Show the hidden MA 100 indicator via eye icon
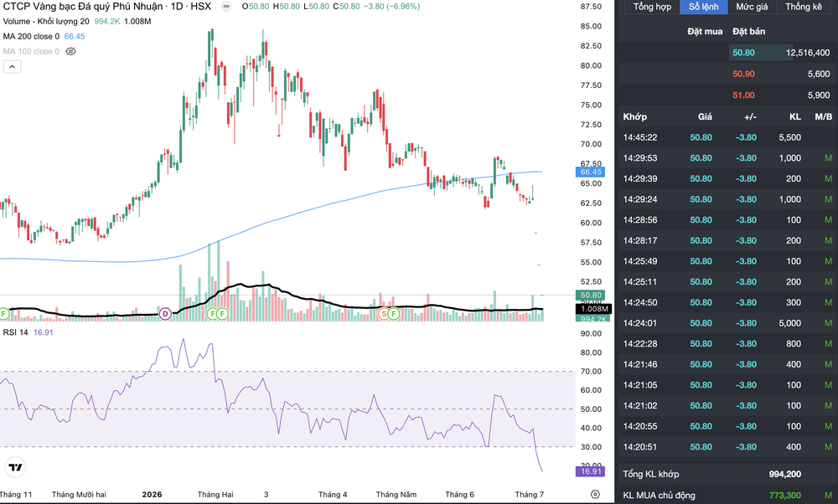This screenshot has width=838, height=504. point(70,51)
